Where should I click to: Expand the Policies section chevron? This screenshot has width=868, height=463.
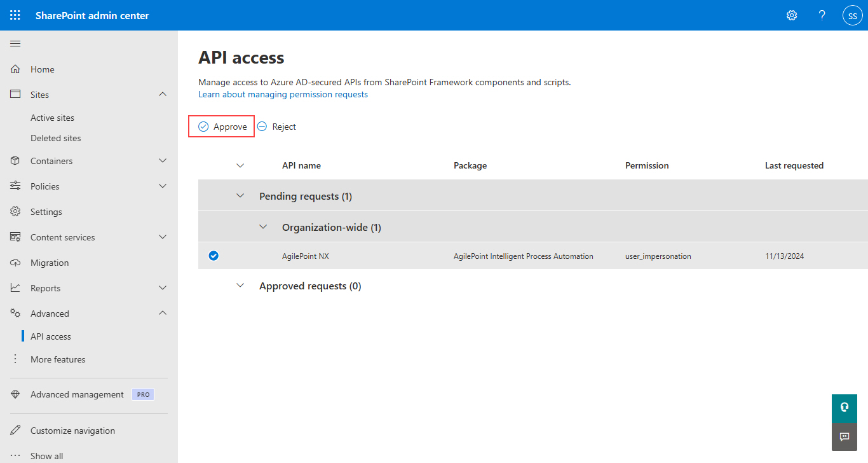[x=163, y=186]
